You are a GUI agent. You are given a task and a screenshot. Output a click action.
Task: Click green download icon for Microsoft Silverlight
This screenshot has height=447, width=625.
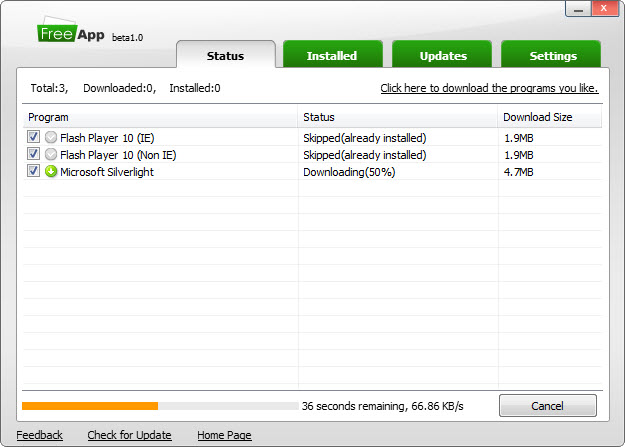pos(51,171)
